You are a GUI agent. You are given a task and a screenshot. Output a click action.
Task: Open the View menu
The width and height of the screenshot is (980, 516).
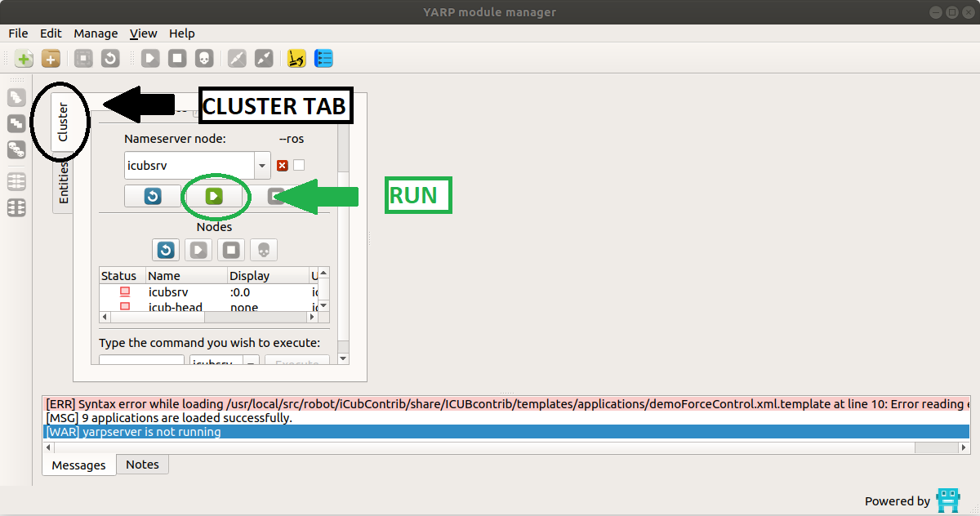[143, 33]
